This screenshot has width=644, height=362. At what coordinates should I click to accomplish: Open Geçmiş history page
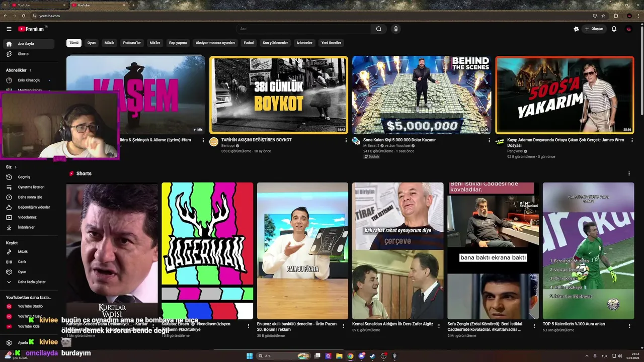point(29,177)
